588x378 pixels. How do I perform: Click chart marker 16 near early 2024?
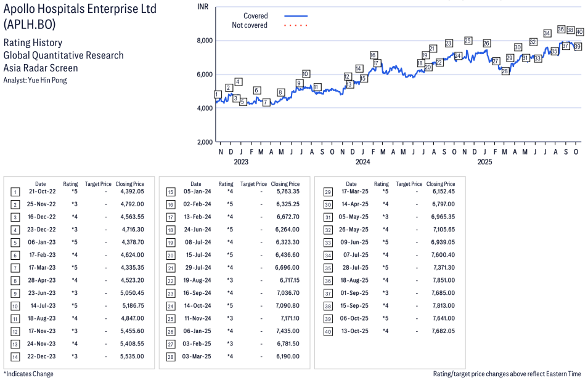coord(374,55)
